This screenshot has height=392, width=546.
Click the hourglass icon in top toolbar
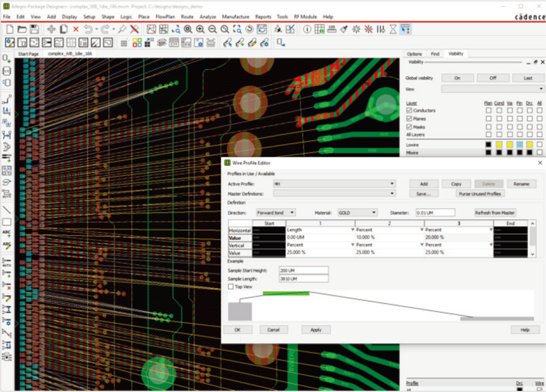pyautogui.click(x=393, y=29)
